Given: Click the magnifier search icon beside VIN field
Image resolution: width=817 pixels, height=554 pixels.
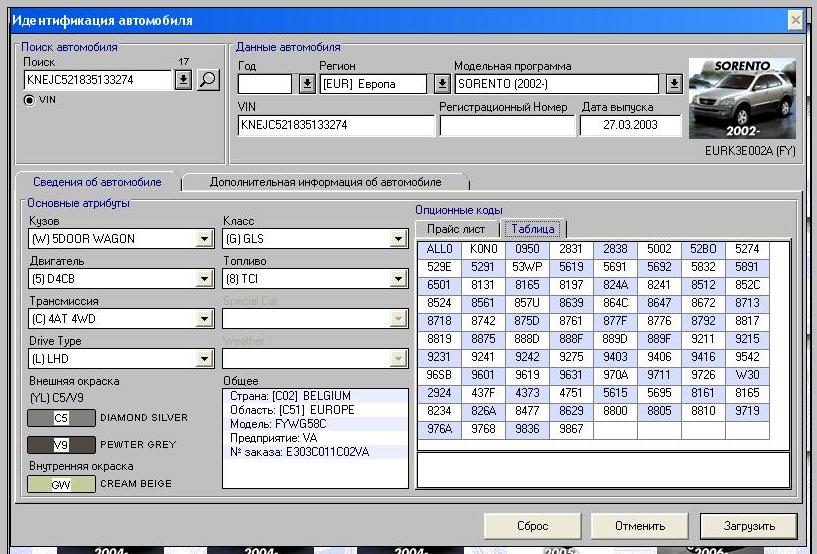Looking at the screenshot, I should (x=208, y=80).
